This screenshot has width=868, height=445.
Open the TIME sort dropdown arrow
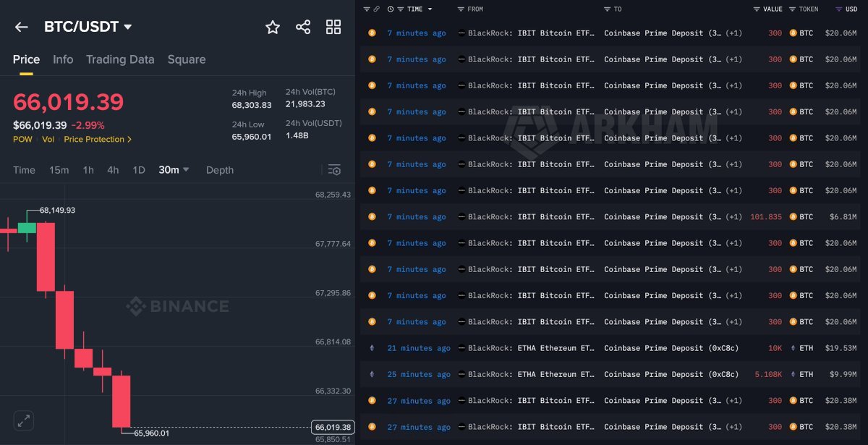(x=430, y=9)
